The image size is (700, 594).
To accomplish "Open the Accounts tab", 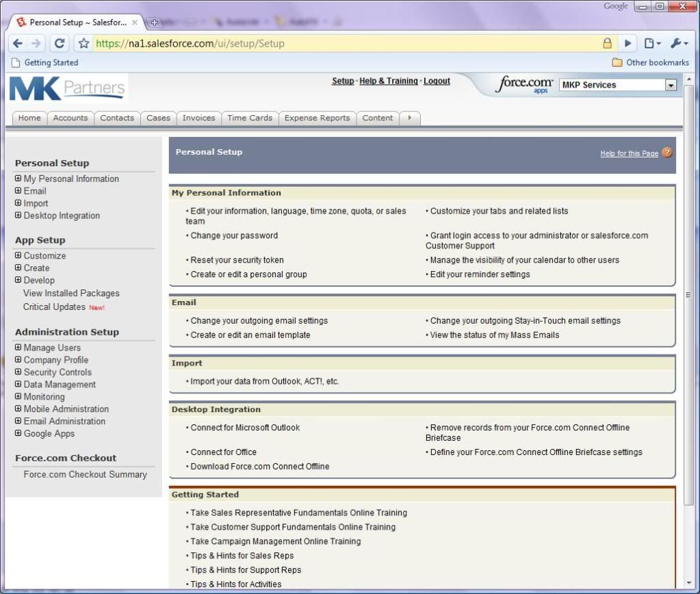I will click(x=70, y=118).
